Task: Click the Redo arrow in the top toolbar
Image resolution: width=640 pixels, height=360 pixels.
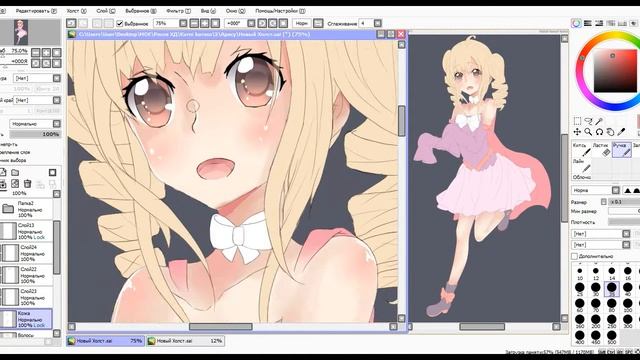Action: click(x=83, y=24)
